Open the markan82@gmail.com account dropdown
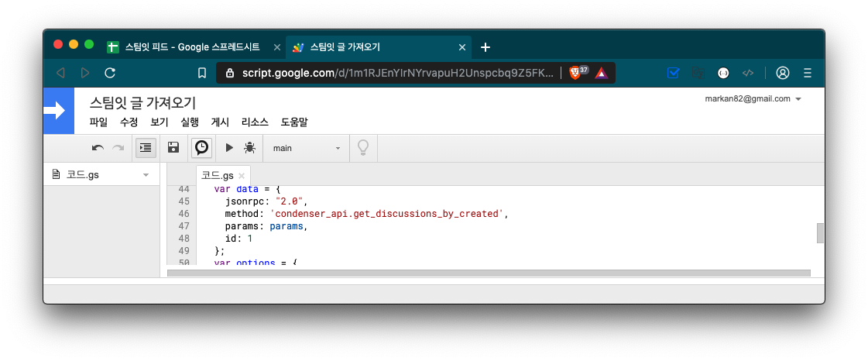Screen dimensions: 868x361 pyautogui.click(x=798, y=99)
